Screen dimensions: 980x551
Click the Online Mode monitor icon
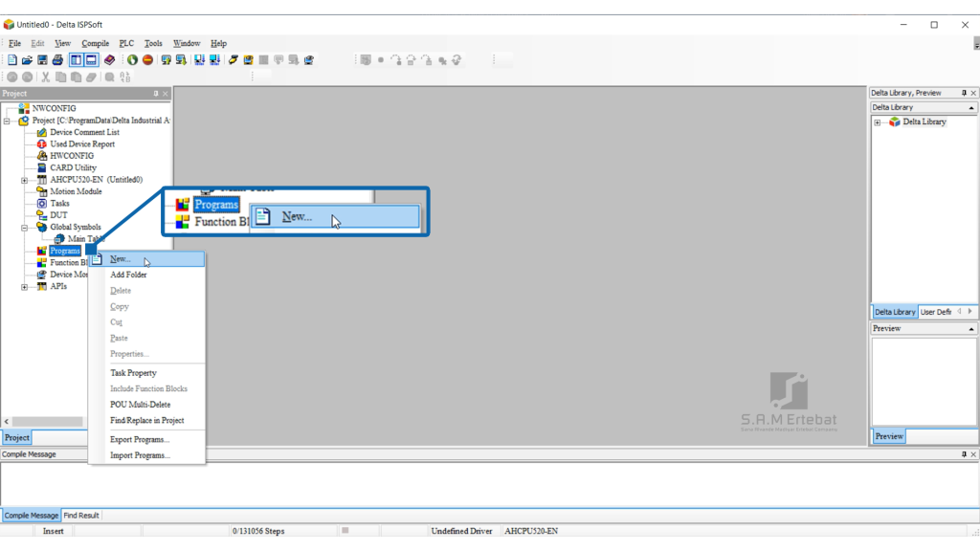point(248,60)
